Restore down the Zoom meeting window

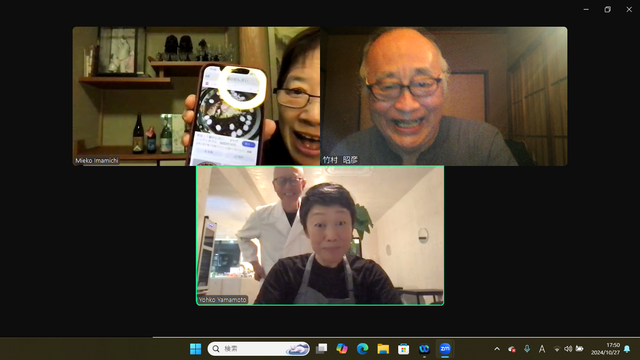click(607, 9)
